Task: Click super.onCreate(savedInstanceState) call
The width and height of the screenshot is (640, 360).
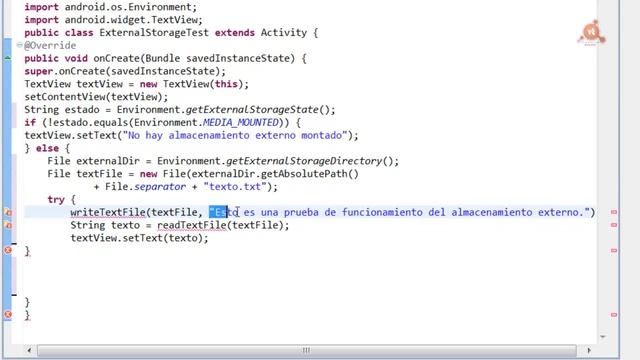Action: coord(125,71)
